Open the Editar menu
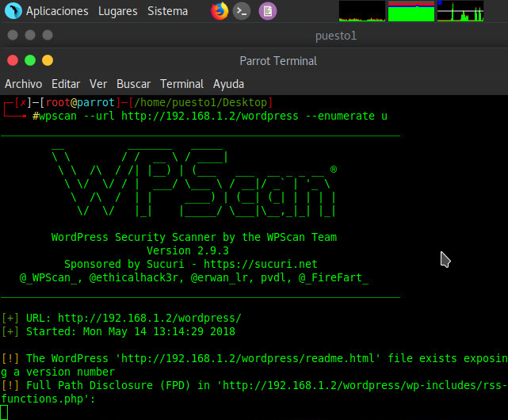 coord(66,84)
